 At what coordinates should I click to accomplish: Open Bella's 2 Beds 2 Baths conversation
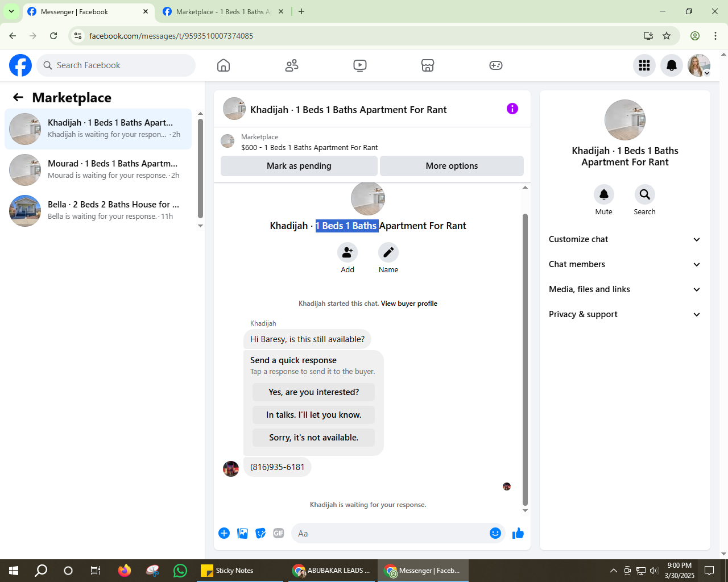(98, 211)
